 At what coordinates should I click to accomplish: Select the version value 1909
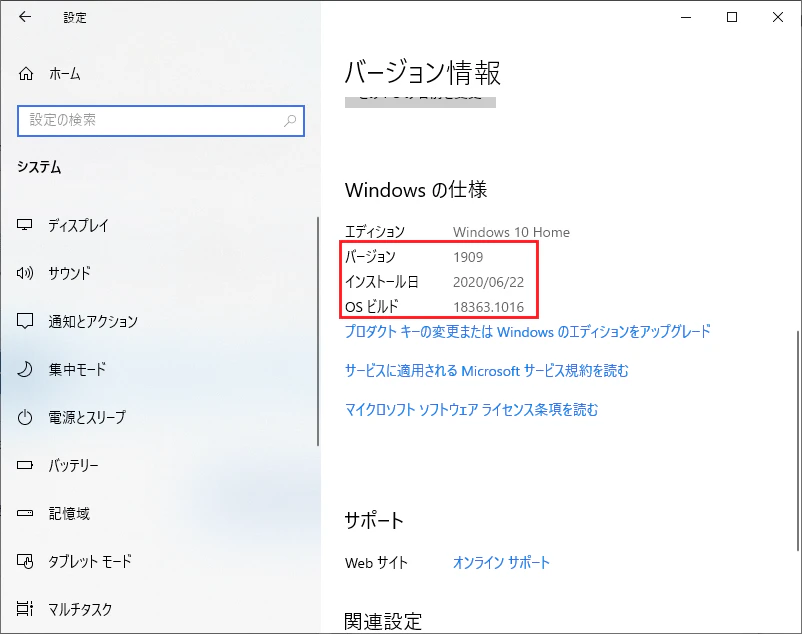pos(468,257)
